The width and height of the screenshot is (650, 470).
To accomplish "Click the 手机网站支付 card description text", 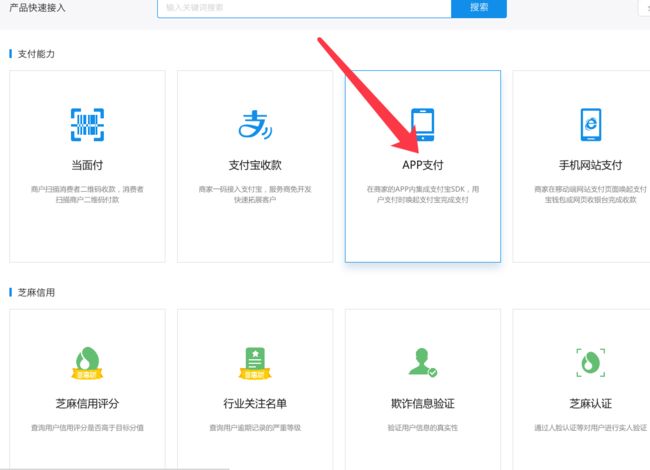I will [x=590, y=194].
